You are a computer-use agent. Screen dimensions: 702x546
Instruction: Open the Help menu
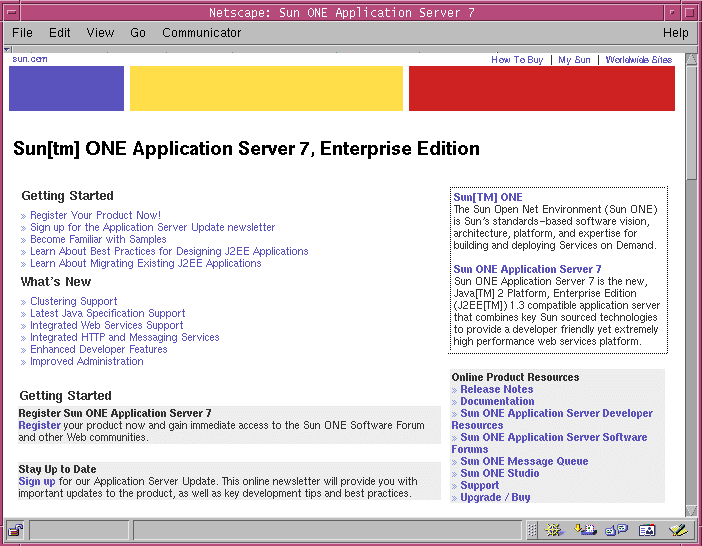(676, 33)
